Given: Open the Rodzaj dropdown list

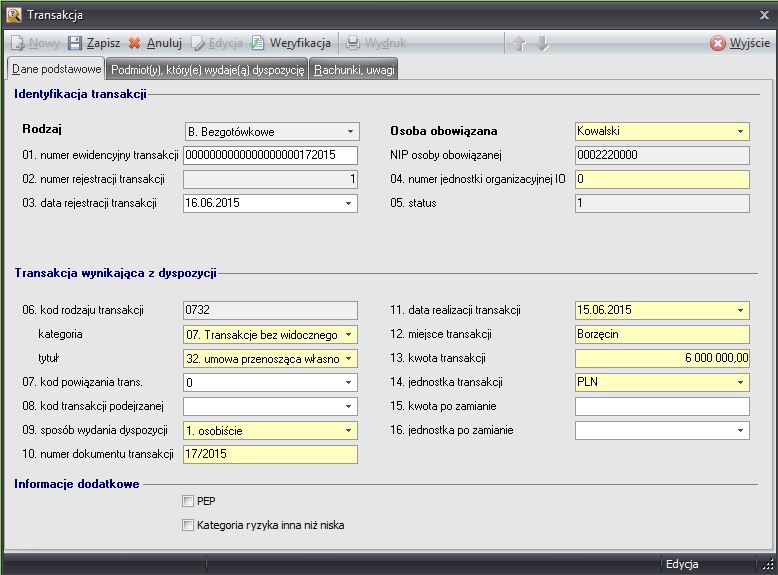Looking at the screenshot, I should [350, 131].
